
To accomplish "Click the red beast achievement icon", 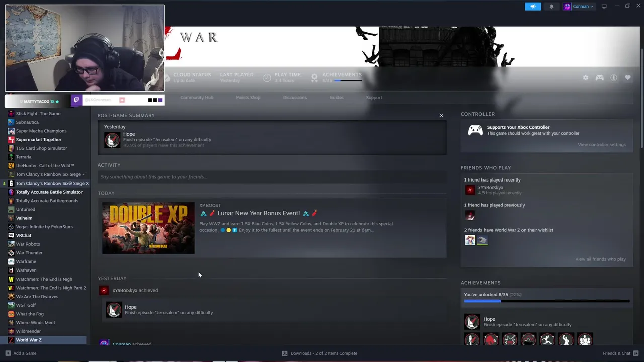I will pos(491,339).
